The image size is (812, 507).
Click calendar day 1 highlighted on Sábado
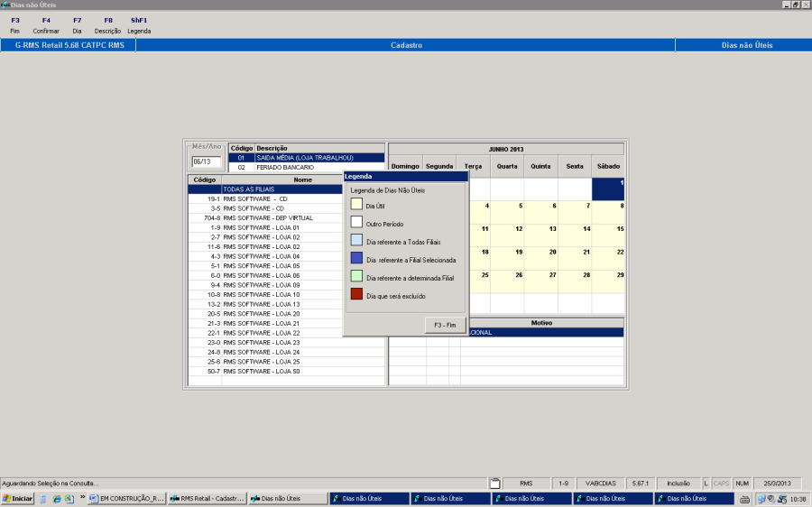tap(608, 189)
